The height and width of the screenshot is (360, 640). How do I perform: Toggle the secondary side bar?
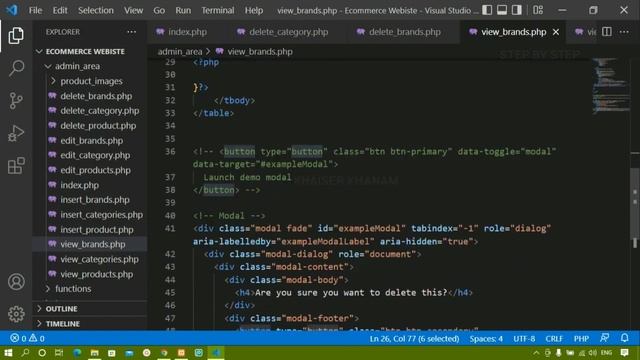(517, 10)
